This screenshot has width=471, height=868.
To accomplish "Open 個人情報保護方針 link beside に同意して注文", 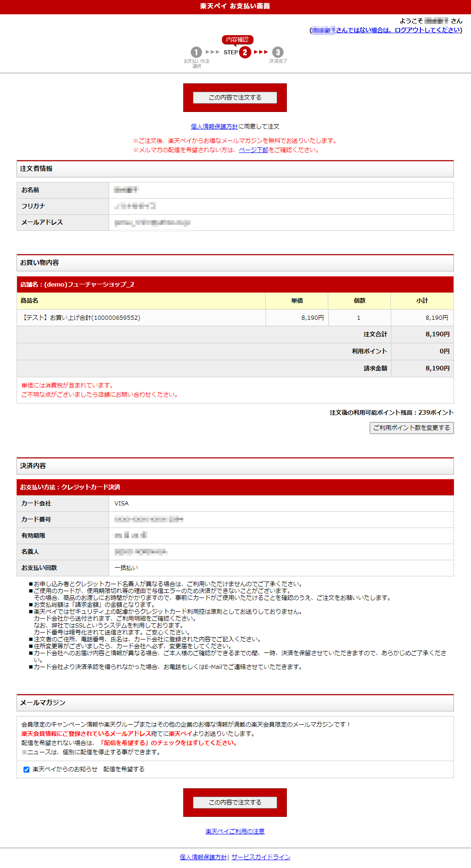I will 215,126.
